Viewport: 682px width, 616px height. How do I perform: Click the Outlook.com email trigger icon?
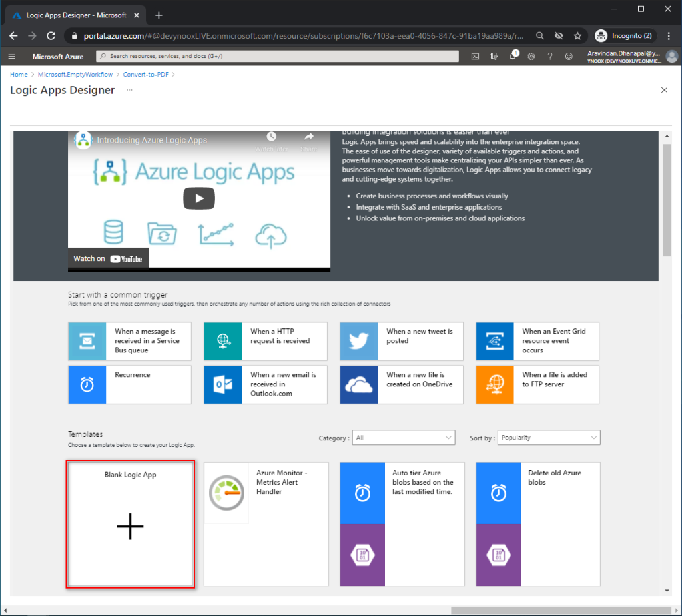click(x=222, y=384)
